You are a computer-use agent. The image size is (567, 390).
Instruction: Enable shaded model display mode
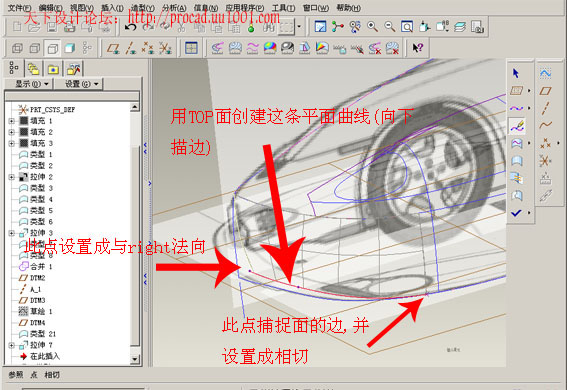[70, 48]
